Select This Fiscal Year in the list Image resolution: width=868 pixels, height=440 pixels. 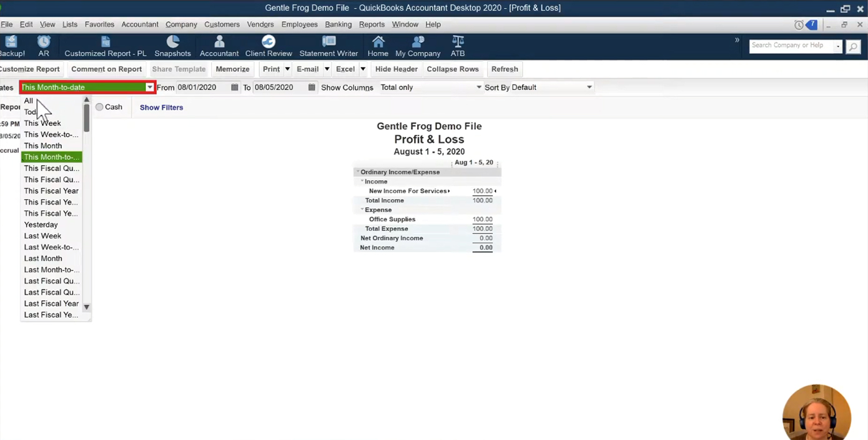(52, 191)
